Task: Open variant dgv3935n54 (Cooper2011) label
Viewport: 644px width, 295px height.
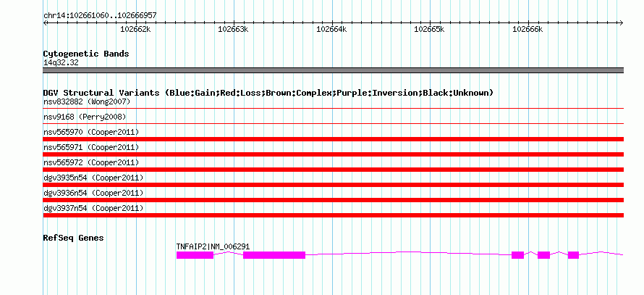Action: pos(93,178)
